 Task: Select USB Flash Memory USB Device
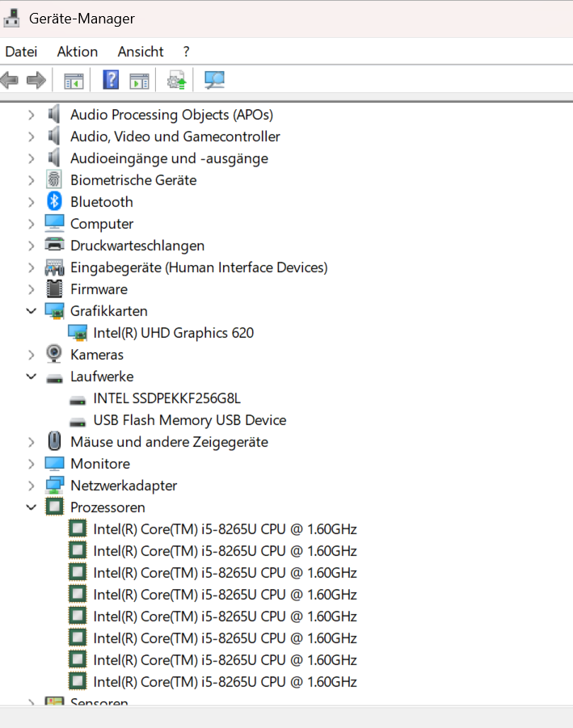click(x=190, y=420)
